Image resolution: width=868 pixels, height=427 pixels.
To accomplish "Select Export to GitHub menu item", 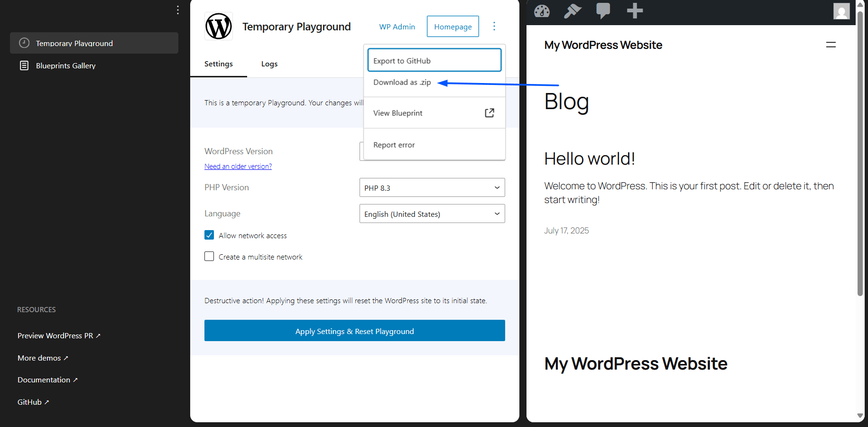I will pos(434,60).
